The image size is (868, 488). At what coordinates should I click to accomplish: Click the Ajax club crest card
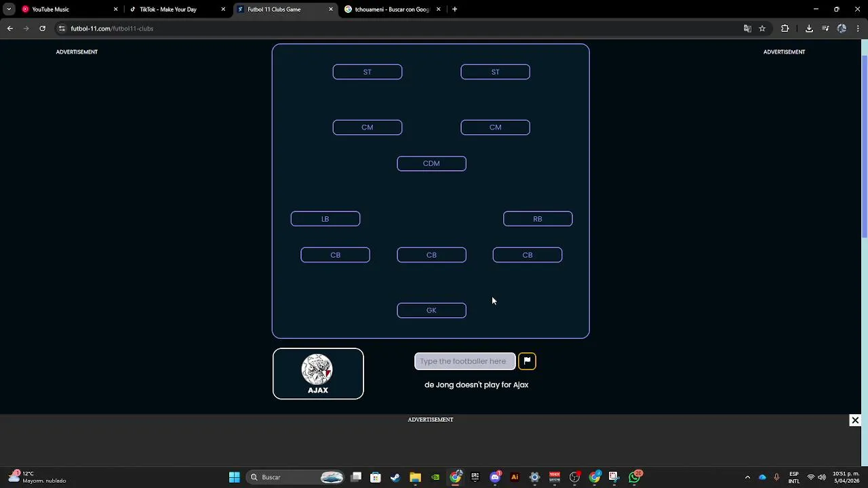(318, 373)
